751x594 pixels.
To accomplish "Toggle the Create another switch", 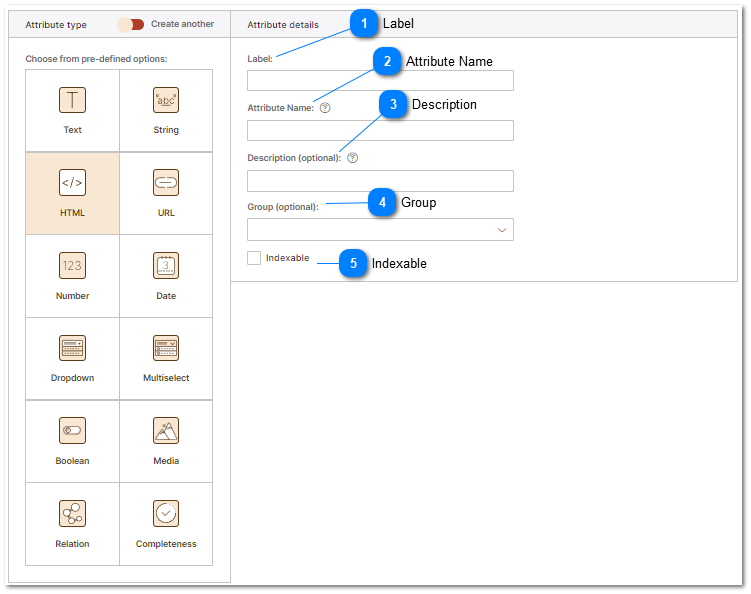I will click(131, 24).
